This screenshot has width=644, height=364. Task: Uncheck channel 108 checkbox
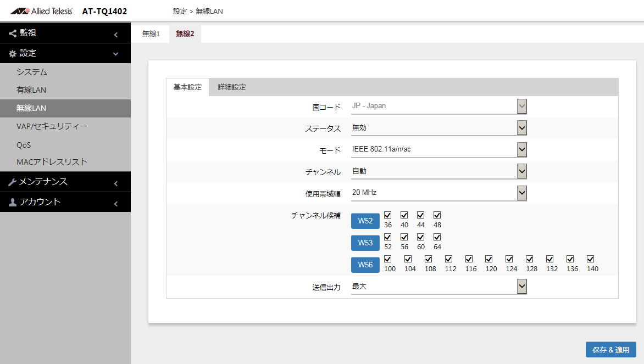click(x=429, y=259)
